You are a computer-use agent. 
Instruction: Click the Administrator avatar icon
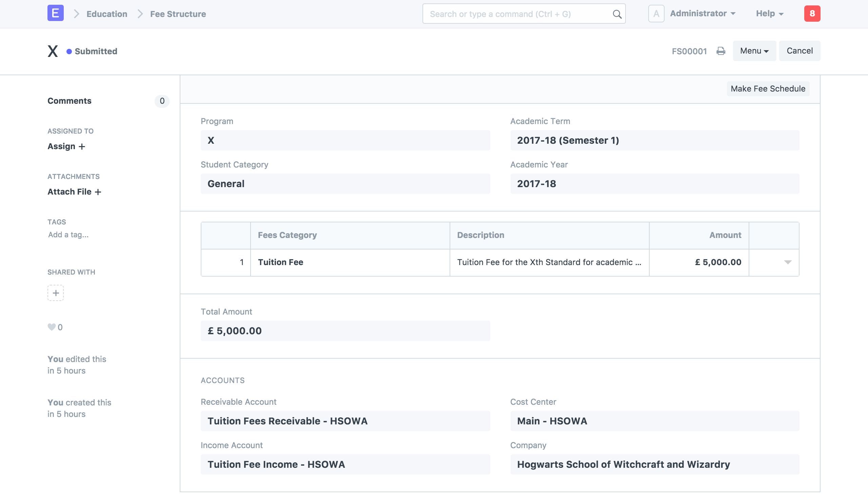656,14
